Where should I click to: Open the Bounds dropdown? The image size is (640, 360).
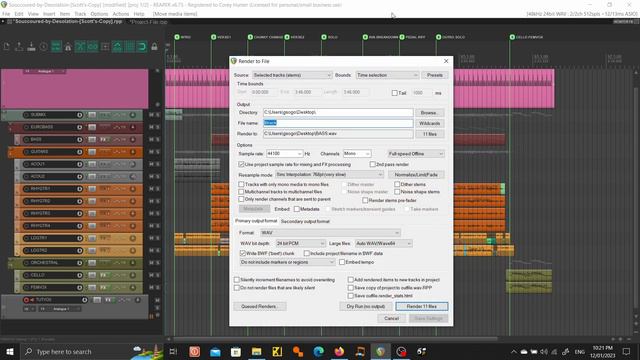pyautogui.click(x=387, y=75)
